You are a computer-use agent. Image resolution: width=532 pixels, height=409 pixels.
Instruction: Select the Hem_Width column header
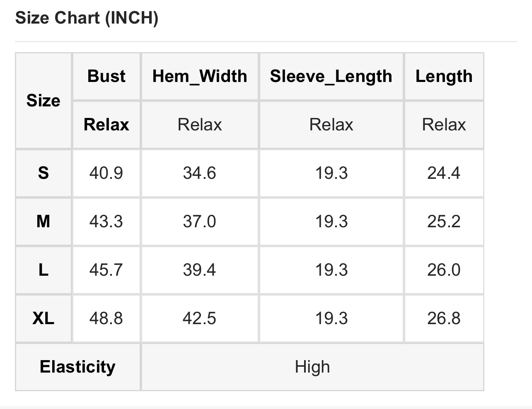pos(200,76)
